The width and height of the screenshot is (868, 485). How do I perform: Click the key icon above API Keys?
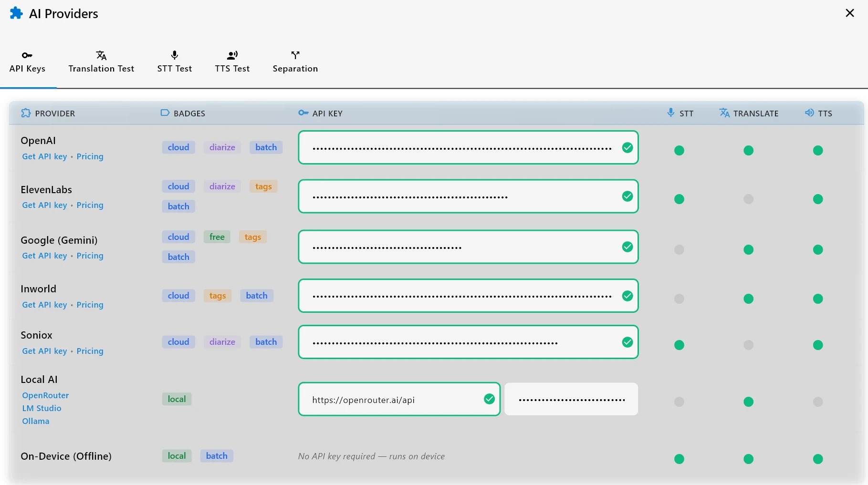pyautogui.click(x=27, y=55)
